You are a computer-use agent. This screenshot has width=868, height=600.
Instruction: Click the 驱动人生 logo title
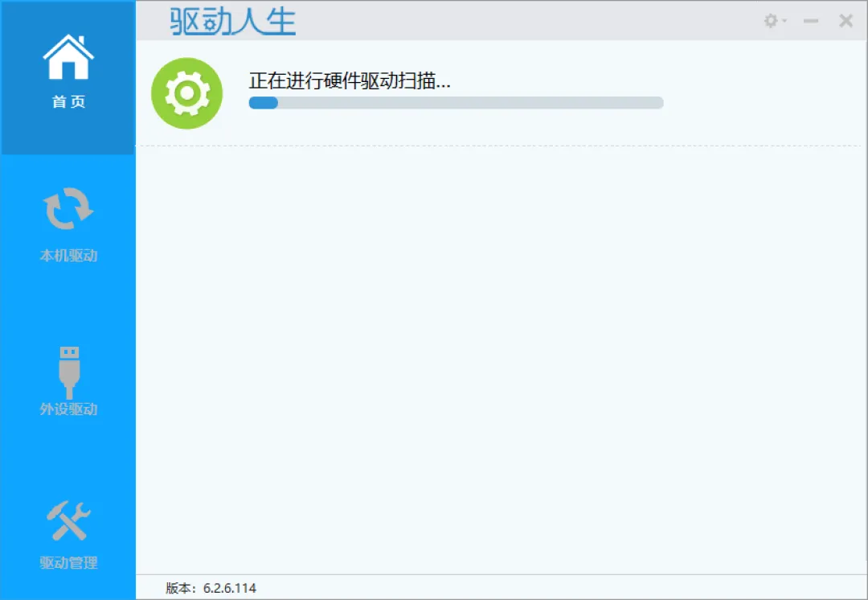[232, 21]
